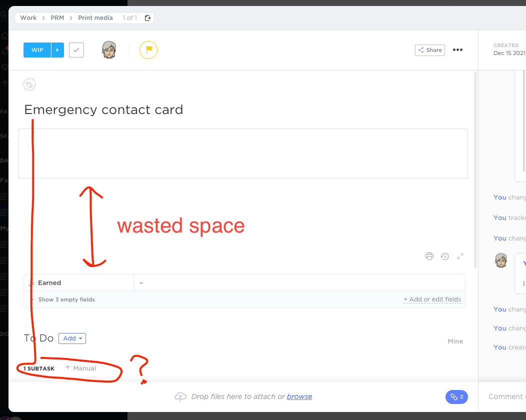Click the attachments count paperclip badge
526x420 pixels.
click(x=456, y=397)
